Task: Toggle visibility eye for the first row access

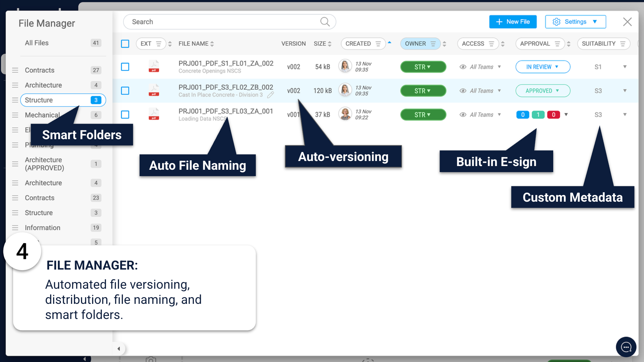Action: click(463, 67)
